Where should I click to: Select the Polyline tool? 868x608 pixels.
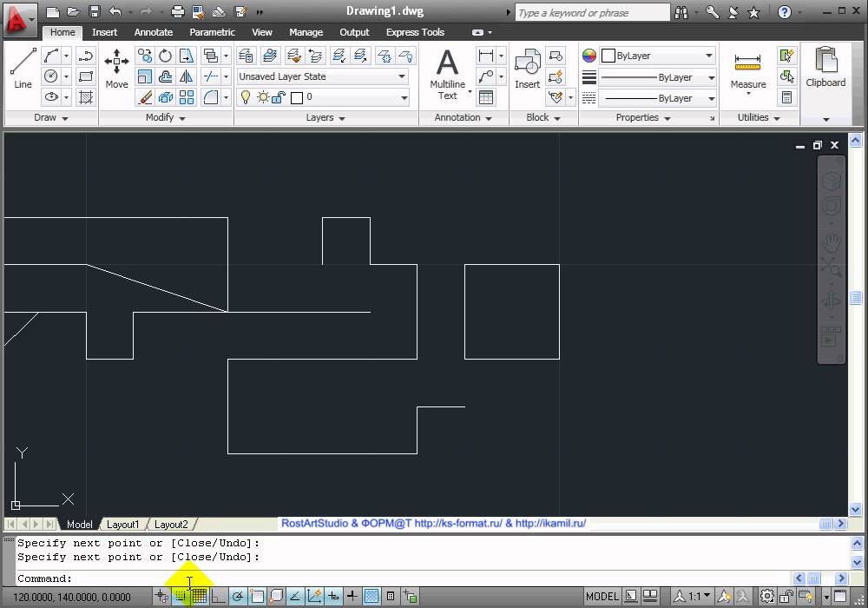click(85, 56)
